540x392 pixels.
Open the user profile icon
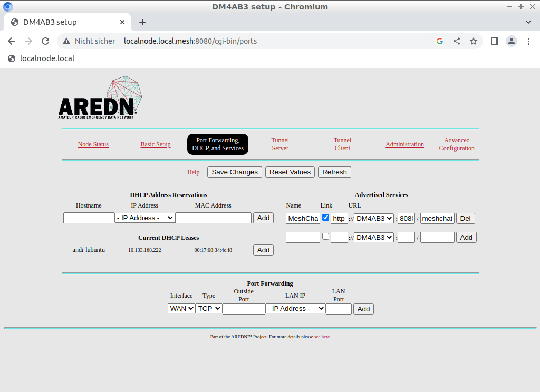point(511,41)
